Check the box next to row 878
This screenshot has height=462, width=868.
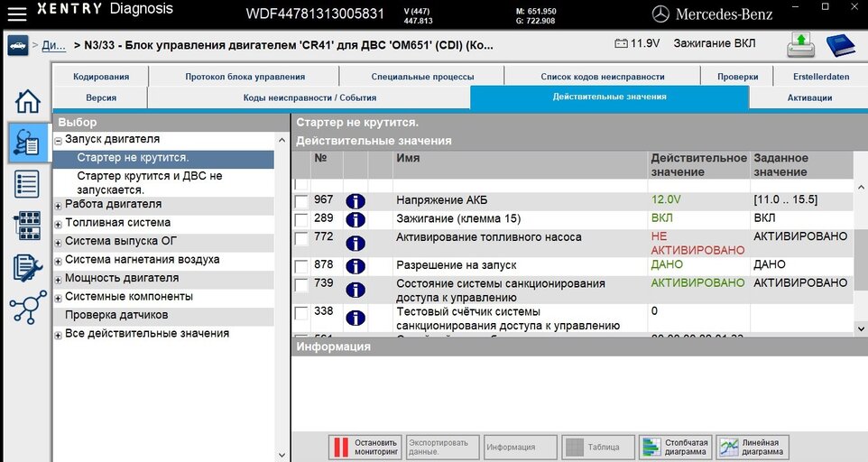[301, 266]
